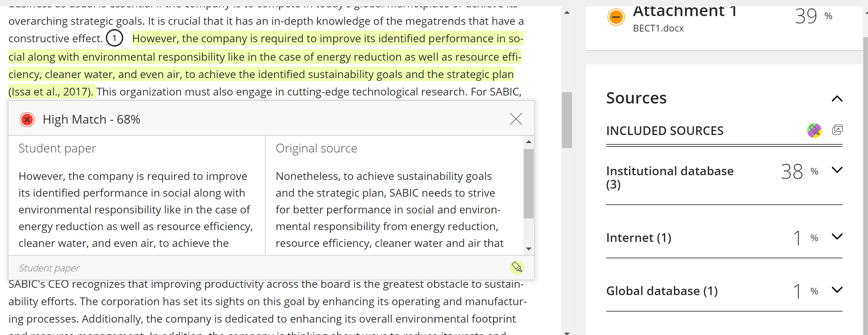Click the orange Attachment 1 status icon
This screenshot has width=868, height=335.
pos(616,17)
